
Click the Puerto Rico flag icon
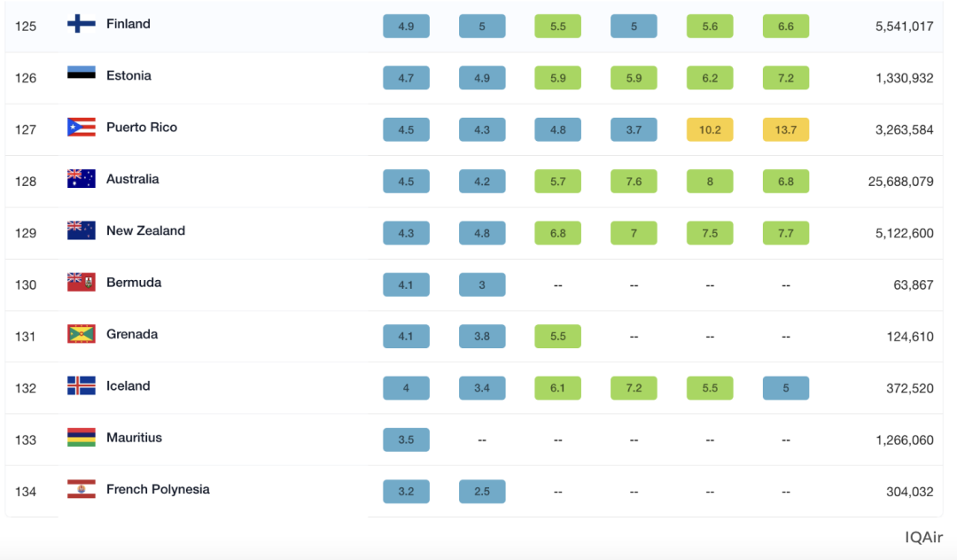[82, 128]
